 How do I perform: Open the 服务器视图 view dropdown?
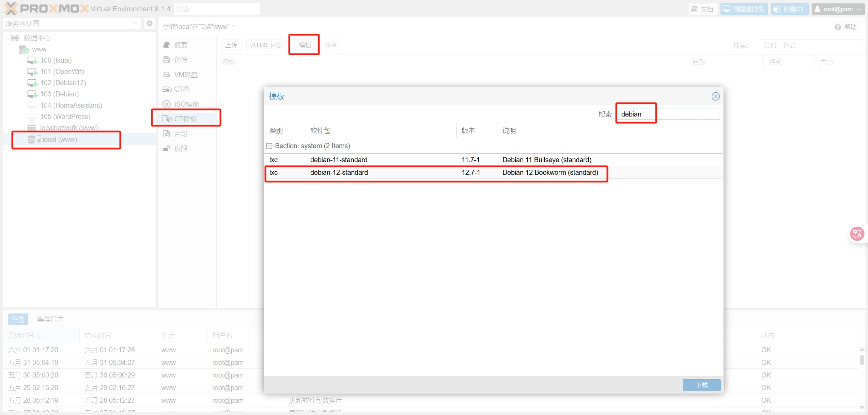[x=72, y=24]
